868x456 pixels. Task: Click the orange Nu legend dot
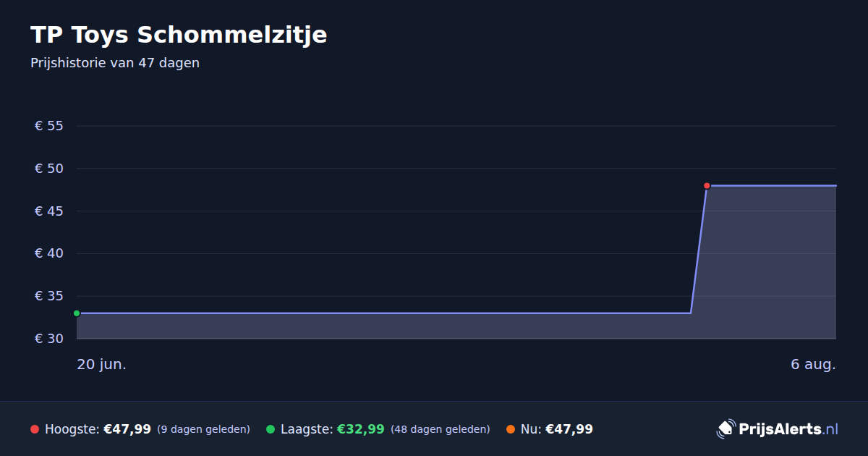[x=511, y=429]
